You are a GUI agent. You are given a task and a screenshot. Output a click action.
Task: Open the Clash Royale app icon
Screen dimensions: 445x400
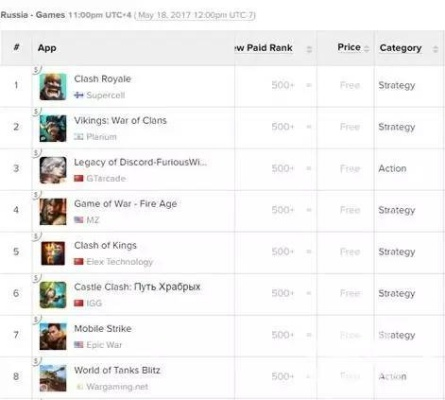tap(53, 87)
